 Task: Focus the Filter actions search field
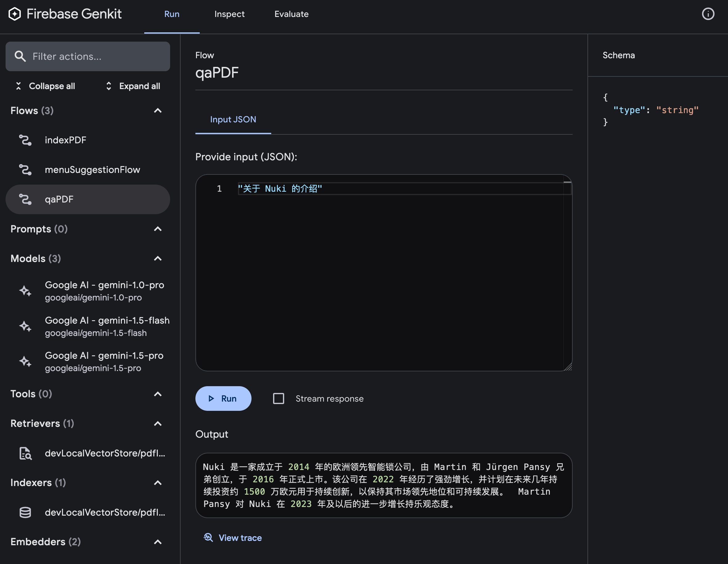click(97, 56)
